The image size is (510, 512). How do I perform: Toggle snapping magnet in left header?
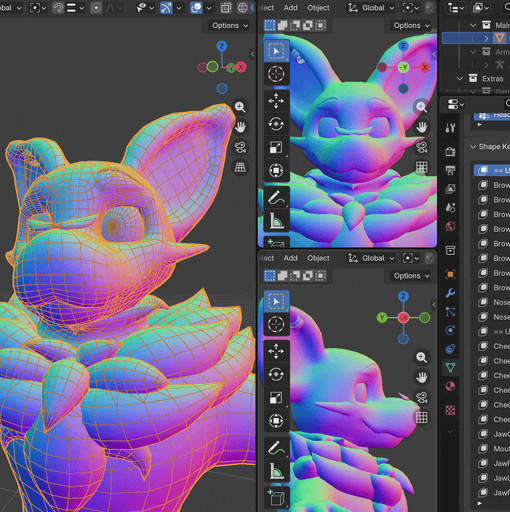point(58,8)
